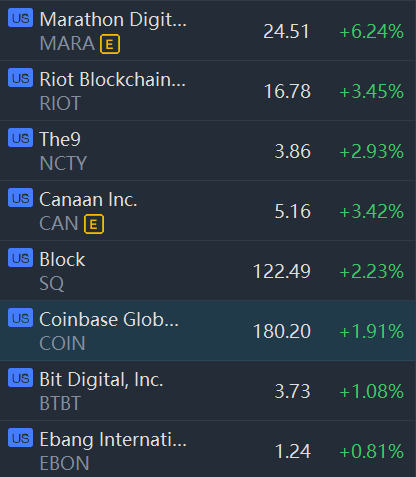Select the highlighted COIN ticker row

point(208,330)
